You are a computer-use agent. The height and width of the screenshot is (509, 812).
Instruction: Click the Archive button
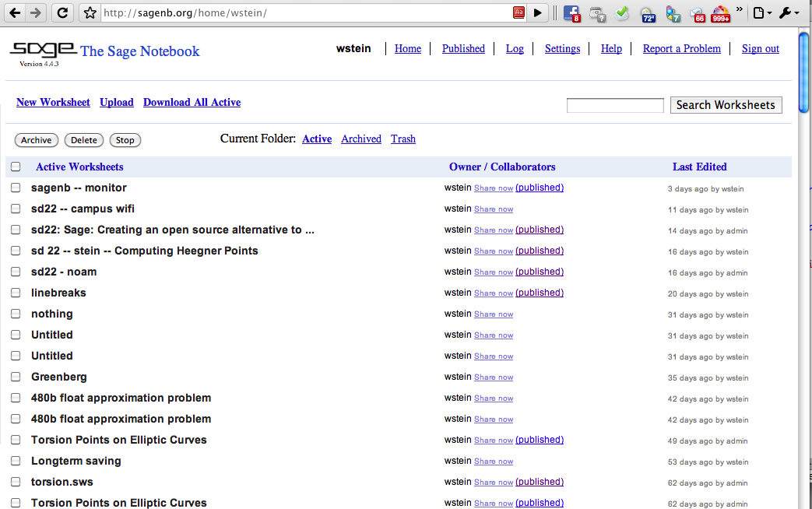click(37, 140)
